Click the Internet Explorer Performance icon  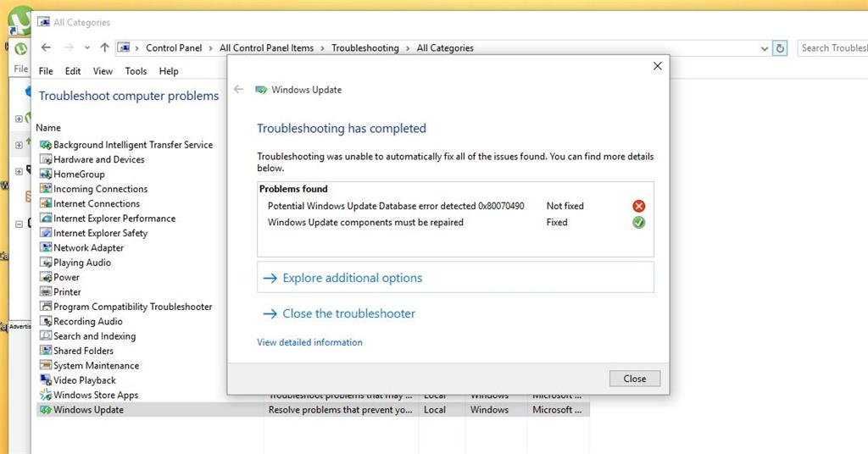46,219
